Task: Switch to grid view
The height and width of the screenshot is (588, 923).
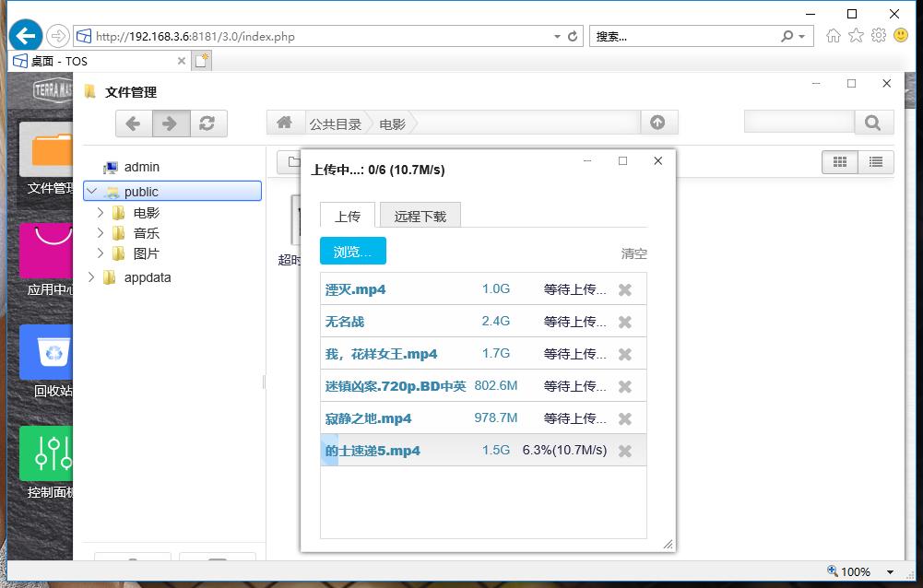Action: point(839,162)
